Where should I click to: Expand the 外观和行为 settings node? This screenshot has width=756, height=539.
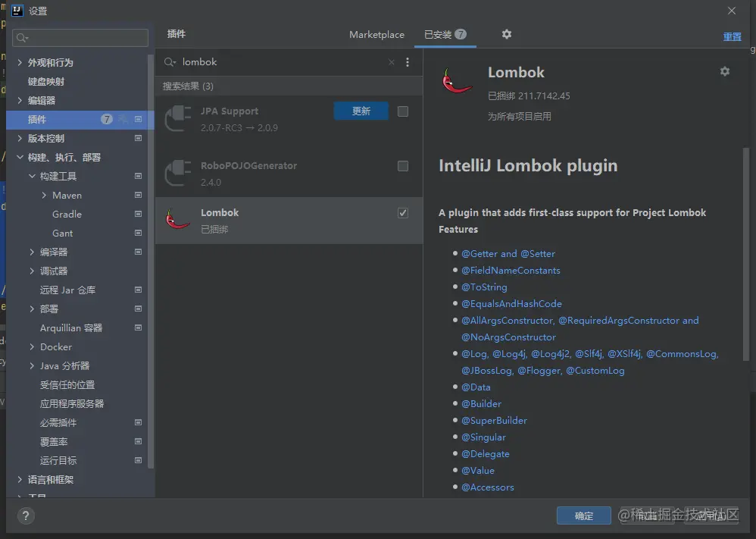tap(20, 62)
